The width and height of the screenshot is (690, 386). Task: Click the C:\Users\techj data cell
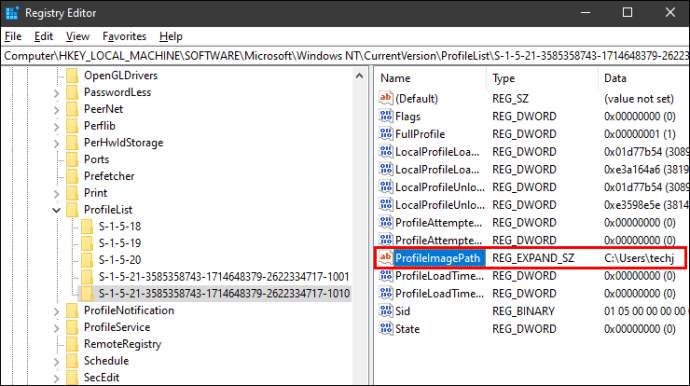(x=639, y=258)
